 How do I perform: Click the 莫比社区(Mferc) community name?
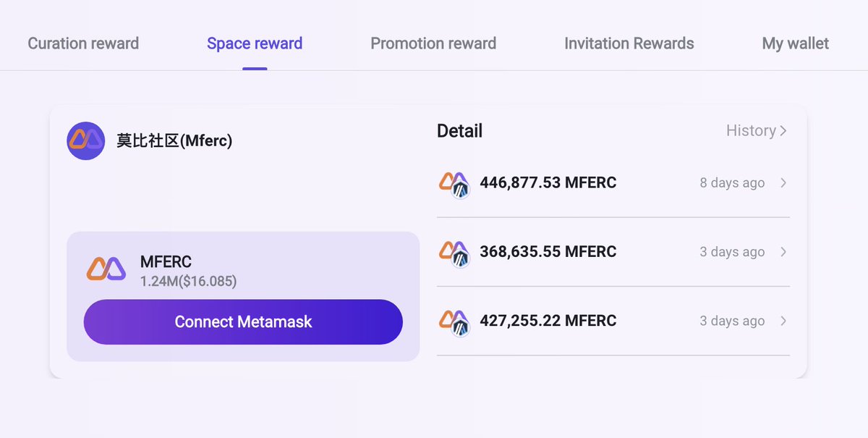(x=174, y=140)
